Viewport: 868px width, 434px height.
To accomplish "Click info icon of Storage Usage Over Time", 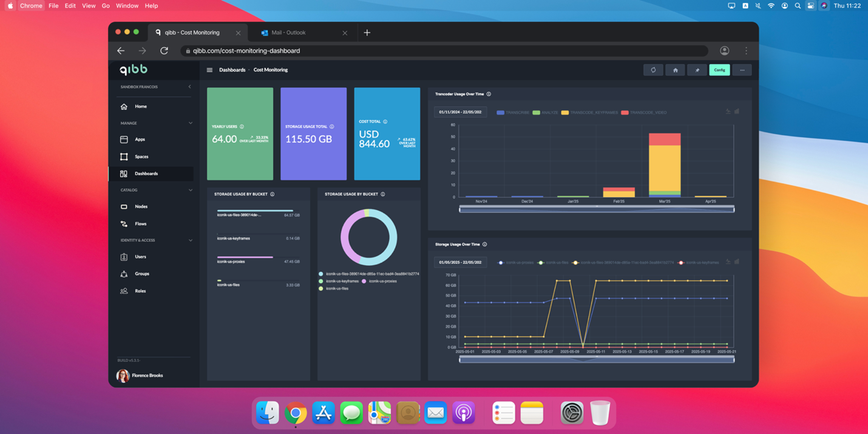I will tap(484, 245).
